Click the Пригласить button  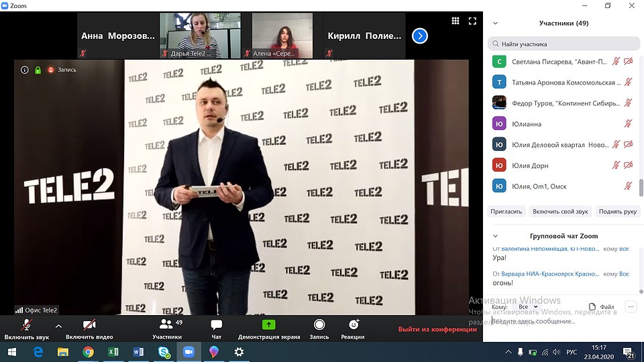click(x=506, y=211)
